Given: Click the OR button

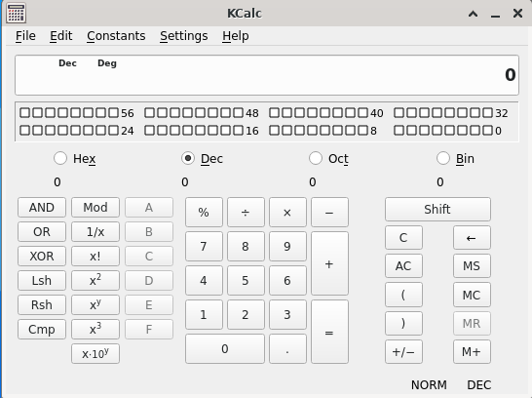Looking at the screenshot, I should pyautogui.click(x=42, y=231).
